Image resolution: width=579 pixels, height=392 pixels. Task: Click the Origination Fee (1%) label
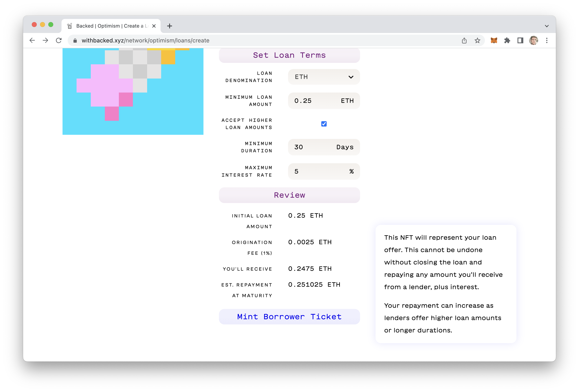(x=252, y=248)
